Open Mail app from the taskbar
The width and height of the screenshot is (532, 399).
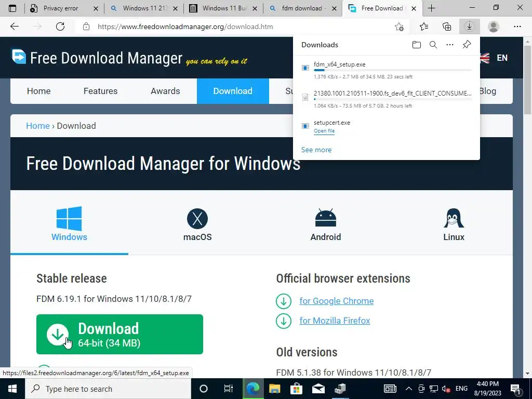tap(318, 389)
